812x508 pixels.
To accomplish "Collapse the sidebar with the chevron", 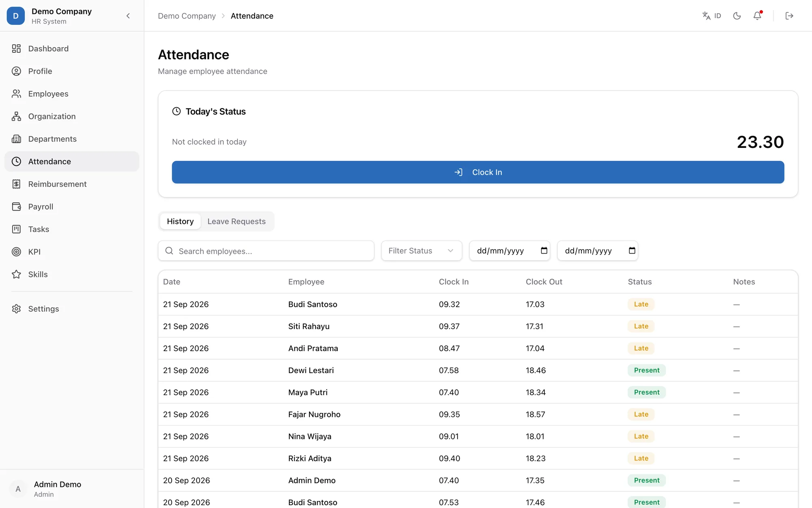I will point(128,16).
